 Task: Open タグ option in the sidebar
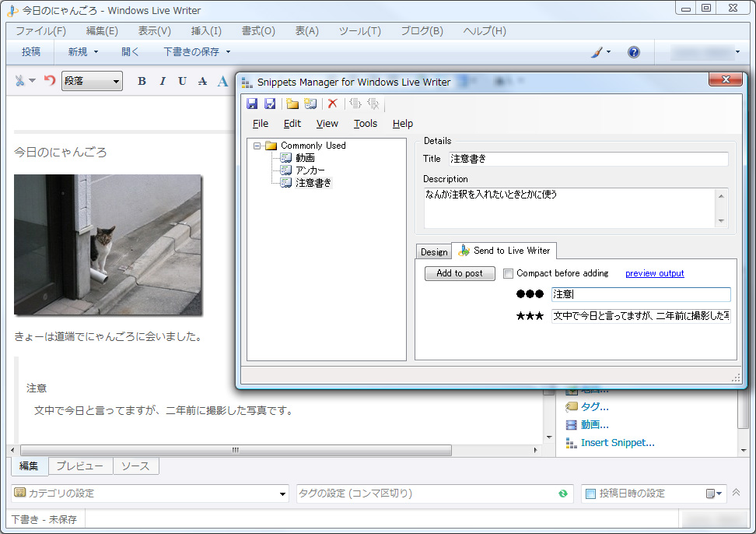click(x=593, y=406)
